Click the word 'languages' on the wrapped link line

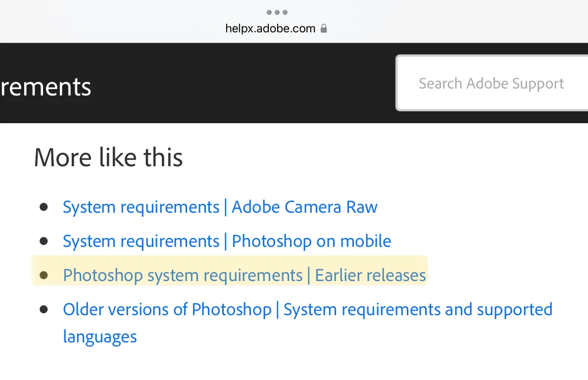[100, 336]
